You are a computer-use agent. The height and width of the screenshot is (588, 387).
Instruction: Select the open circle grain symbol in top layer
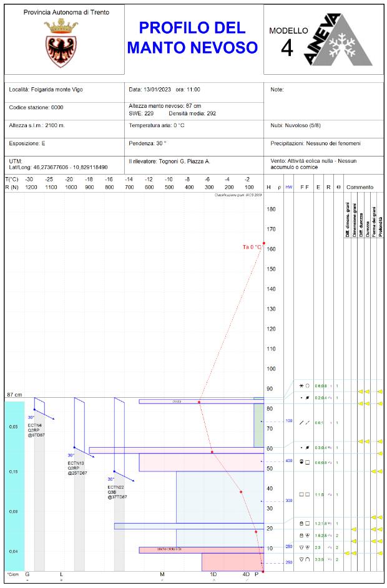308,385
